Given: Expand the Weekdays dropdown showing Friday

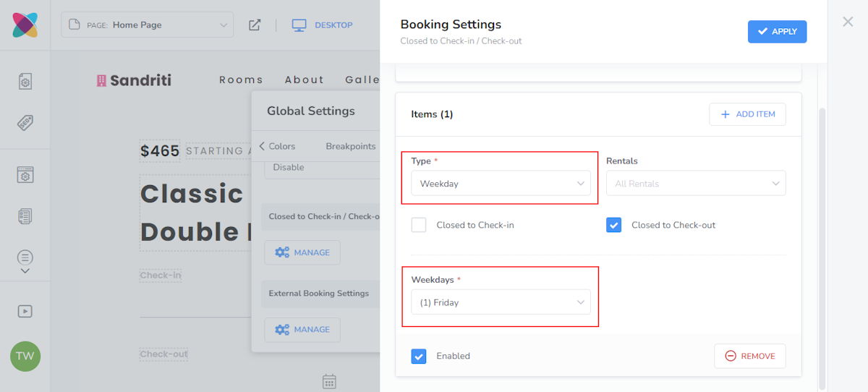Looking at the screenshot, I should click(x=501, y=302).
